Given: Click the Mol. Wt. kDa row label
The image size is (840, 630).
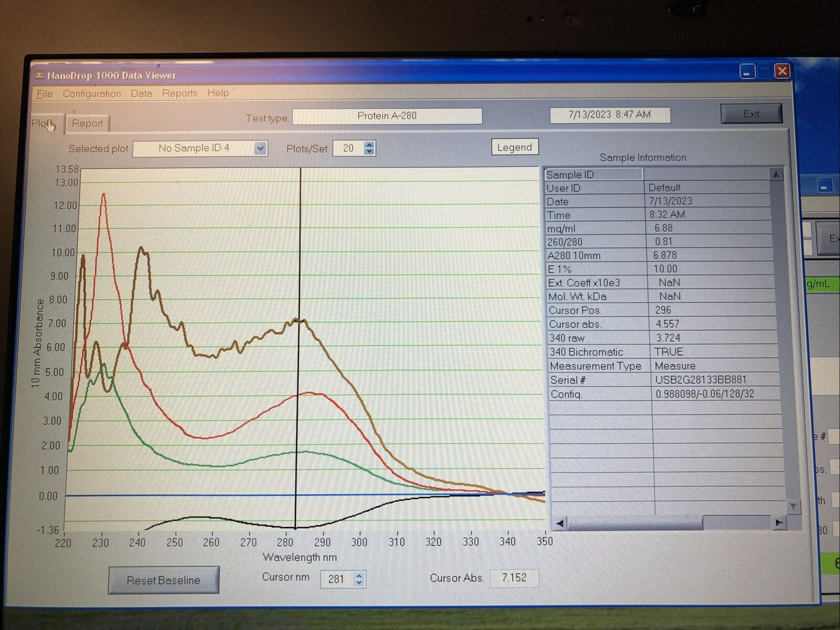Looking at the screenshot, I should coord(577,297).
